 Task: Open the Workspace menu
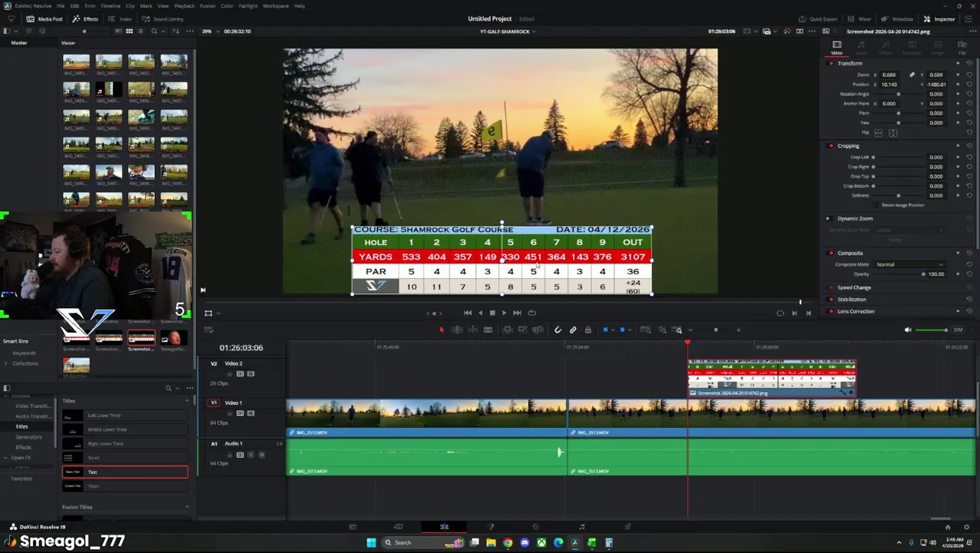tap(275, 6)
